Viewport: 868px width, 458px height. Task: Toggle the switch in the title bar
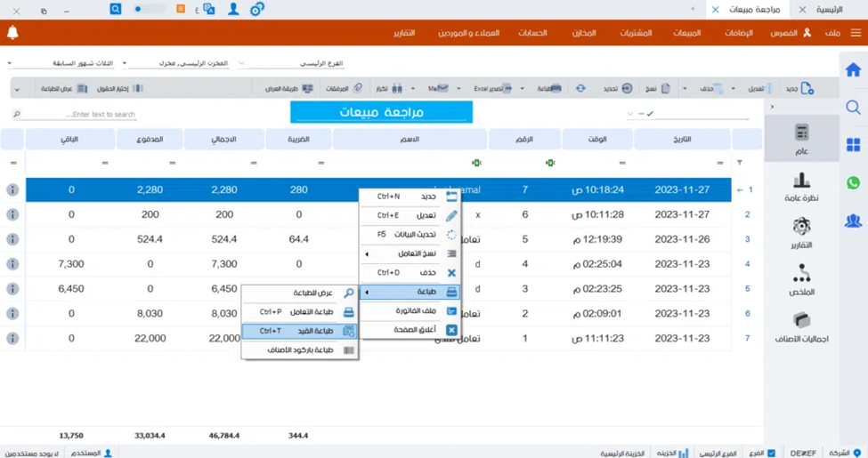(x=148, y=10)
